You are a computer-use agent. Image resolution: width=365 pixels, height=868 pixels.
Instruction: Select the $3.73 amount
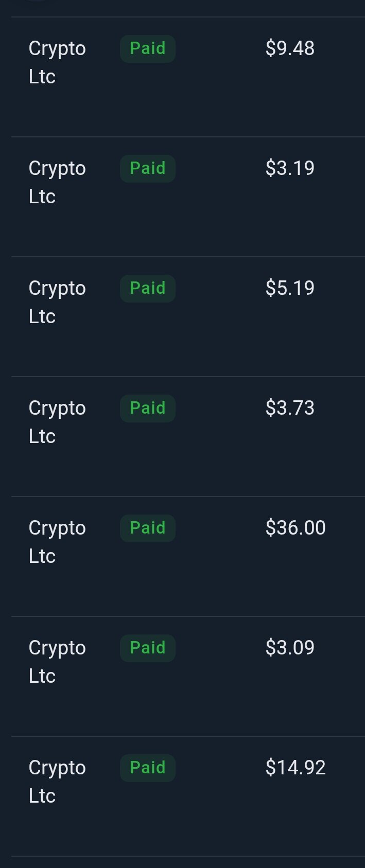pos(290,408)
